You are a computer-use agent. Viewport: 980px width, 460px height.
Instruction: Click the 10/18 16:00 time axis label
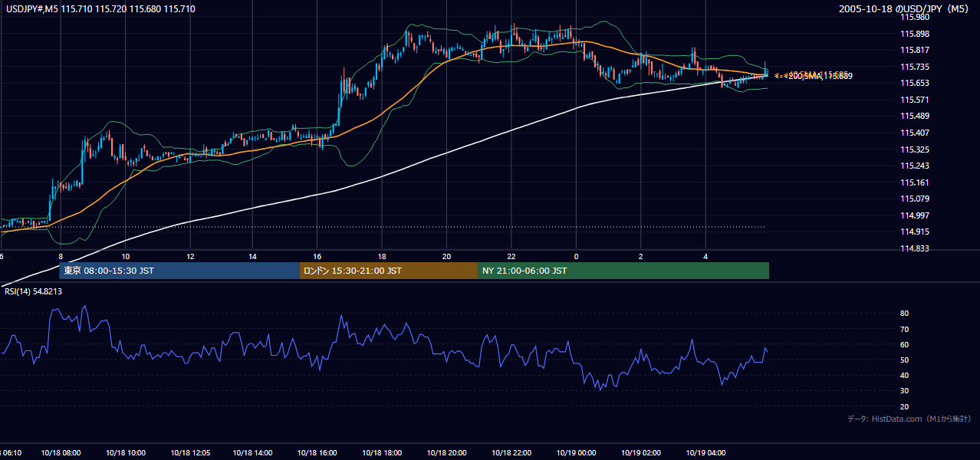coord(319,453)
